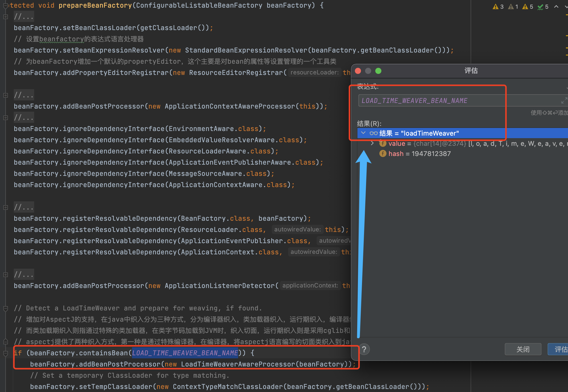Click the '// Set a temporary ClassLoader' comment

[130, 375]
